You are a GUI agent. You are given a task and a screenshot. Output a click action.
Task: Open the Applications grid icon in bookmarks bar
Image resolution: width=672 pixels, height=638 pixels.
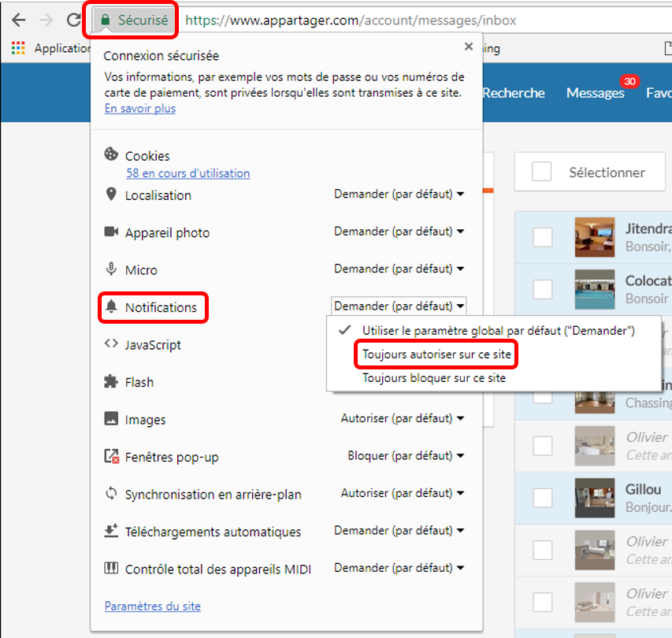coord(18,49)
